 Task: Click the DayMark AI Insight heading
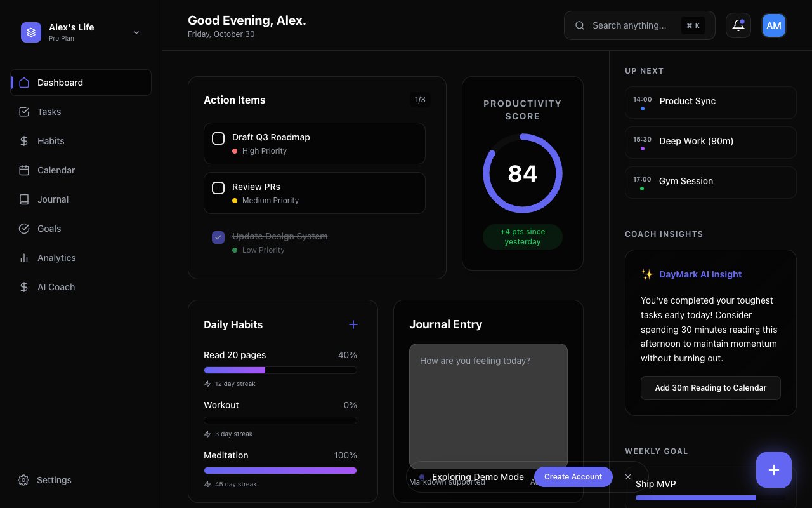(700, 274)
